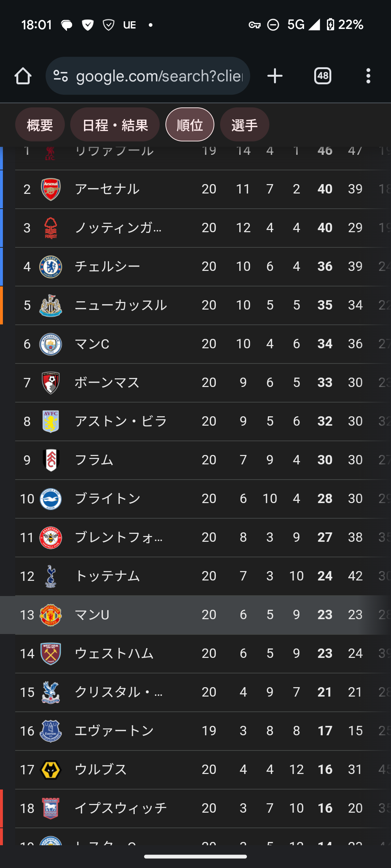Select the 順位 tab
391x868 pixels.
point(190,125)
